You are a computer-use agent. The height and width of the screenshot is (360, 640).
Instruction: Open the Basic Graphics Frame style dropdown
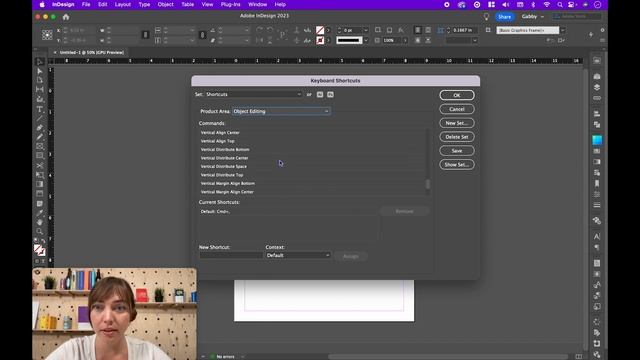click(563, 30)
